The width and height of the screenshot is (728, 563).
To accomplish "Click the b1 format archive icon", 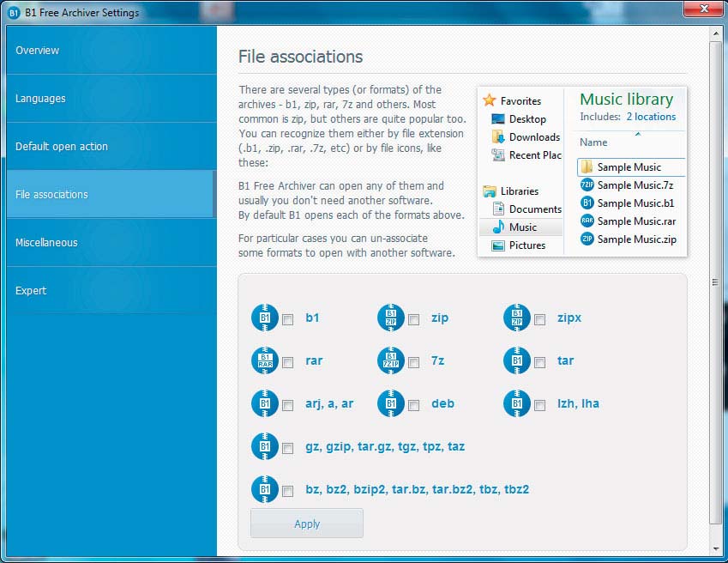I will [x=265, y=318].
